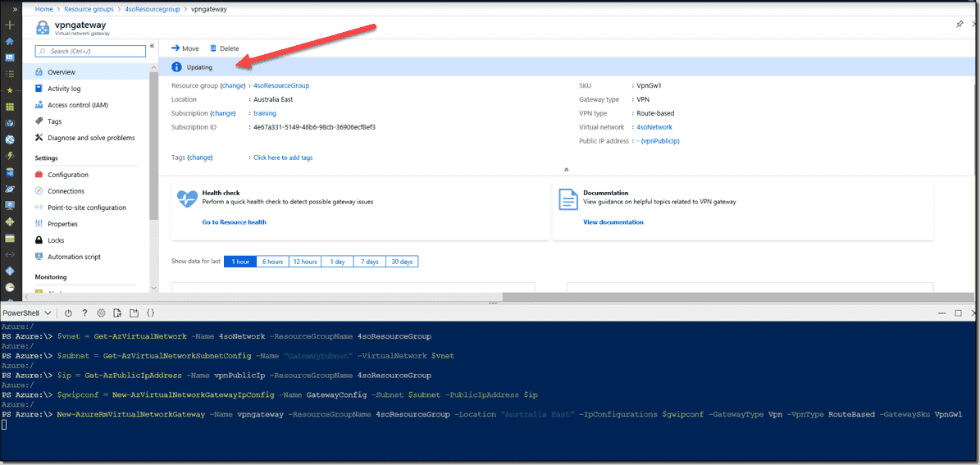
Task: Click View documentation link
Action: coord(613,222)
